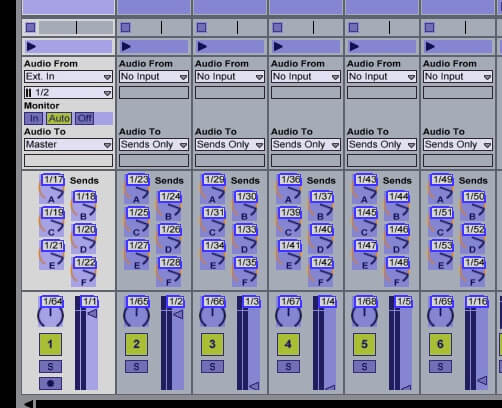The width and height of the screenshot is (502, 408).
Task: Toggle track 1 activator button
Action: click(50, 344)
